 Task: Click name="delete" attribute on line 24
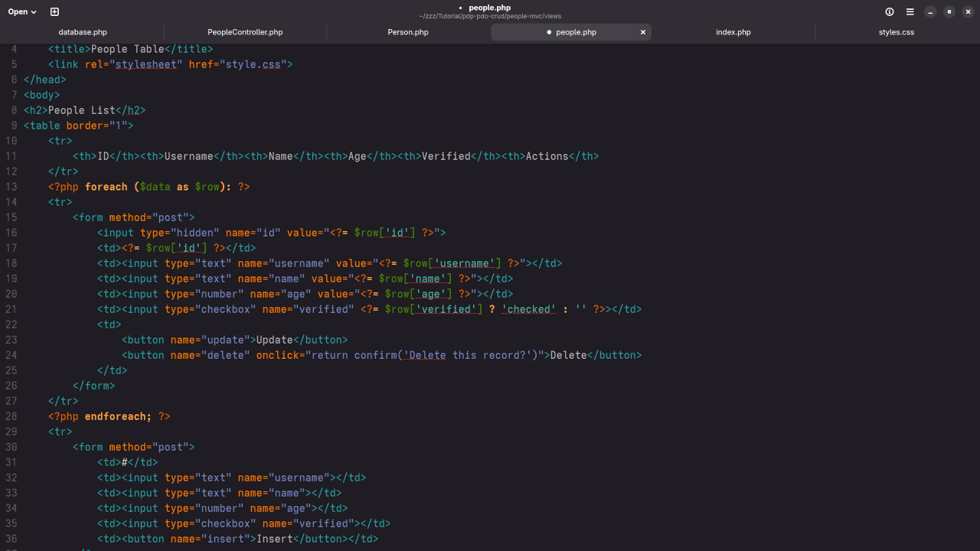pos(211,355)
